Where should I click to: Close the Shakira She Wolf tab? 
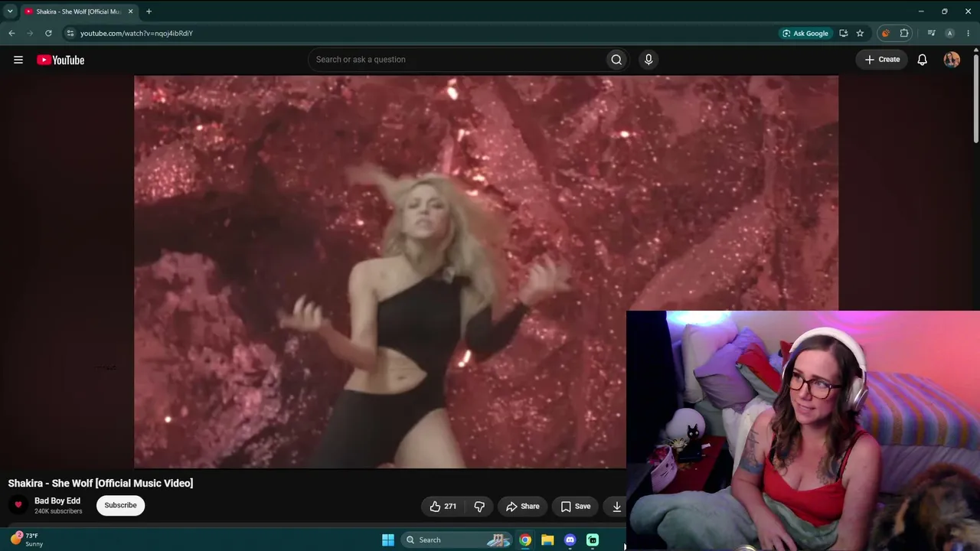131,11
